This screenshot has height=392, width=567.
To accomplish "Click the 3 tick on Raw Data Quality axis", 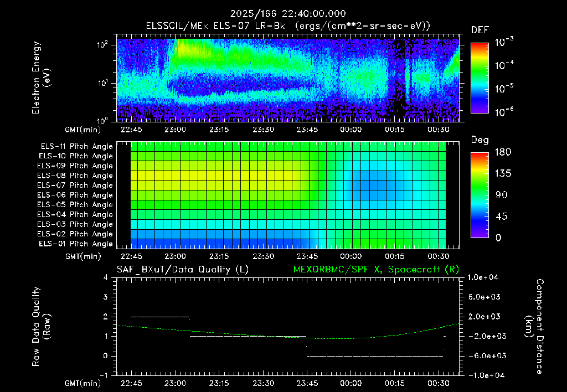I will point(106,297).
